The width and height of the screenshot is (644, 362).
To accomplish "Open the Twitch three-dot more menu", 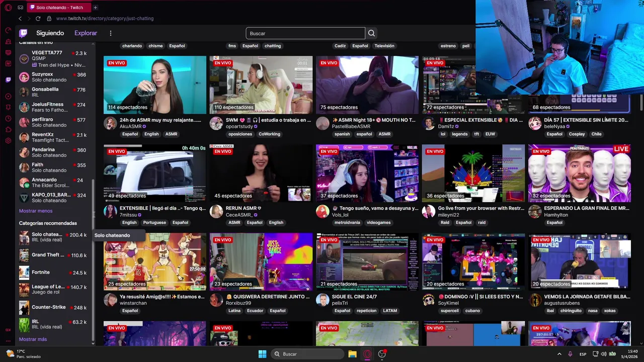I will [x=111, y=33].
